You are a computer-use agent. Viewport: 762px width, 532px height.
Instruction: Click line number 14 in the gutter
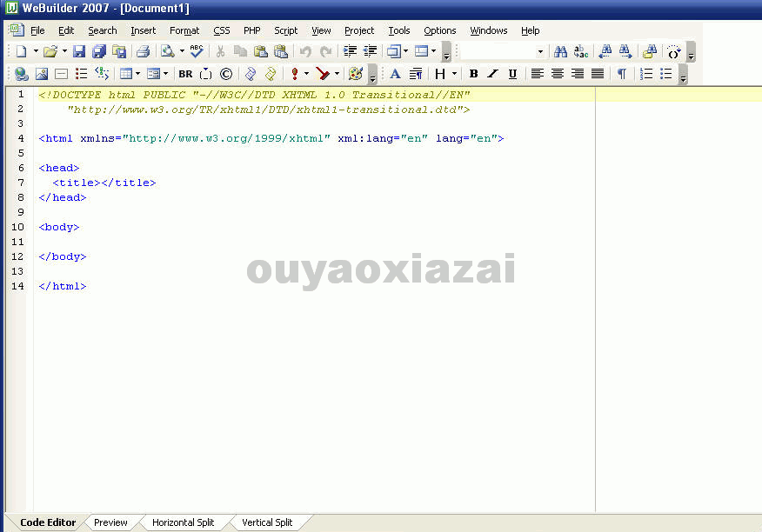click(17, 286)
